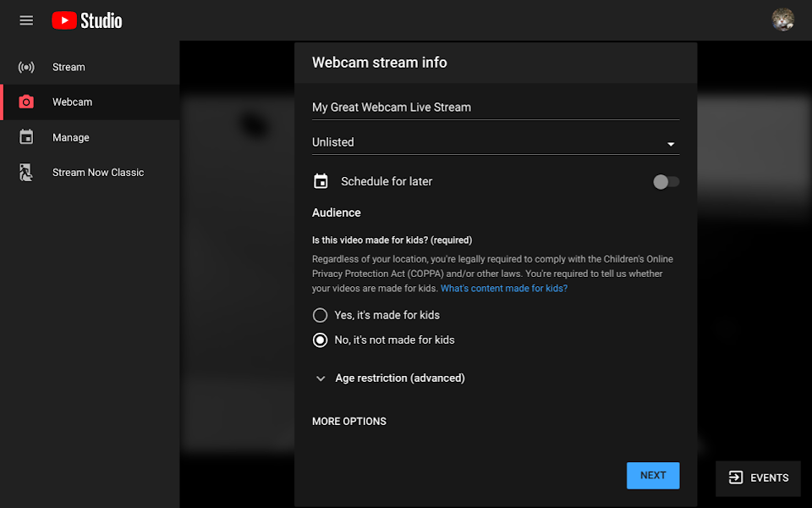Image resolution: width=812 pixels, height=508 pixels.
Task: Open the What's content made for kids link
Action: pyautogui.click(x=503, y=288)
